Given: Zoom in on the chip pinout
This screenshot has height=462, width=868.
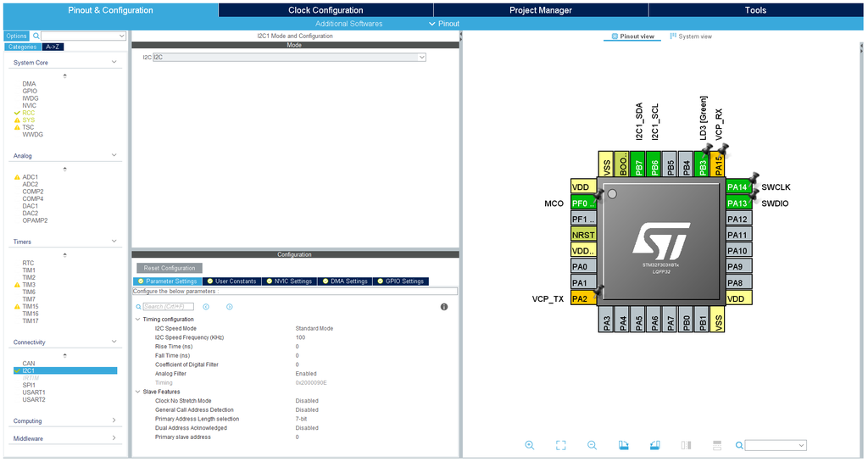Looking at the screenshot, I should (529, 445).
